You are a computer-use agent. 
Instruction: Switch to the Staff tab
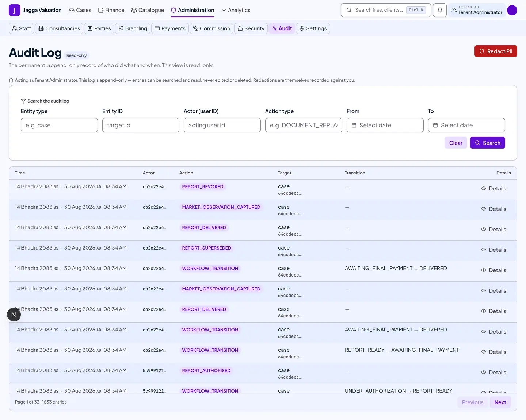pos(22,28)
